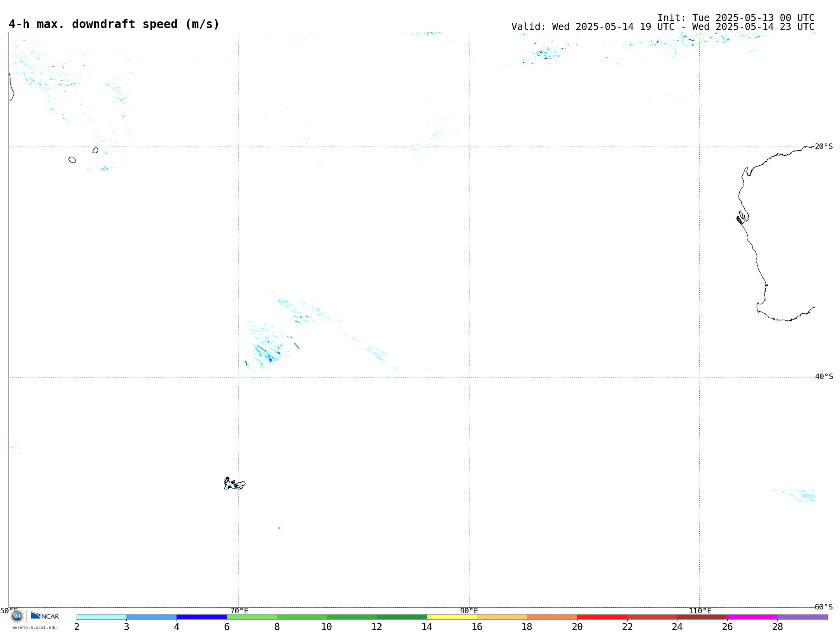Click the title '4-h max. downdraft speed (m/s)'

[114, 24]
